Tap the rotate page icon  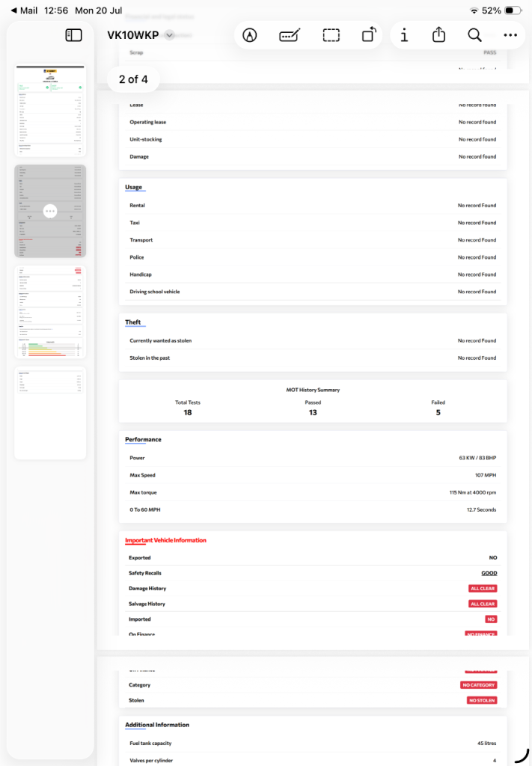370,34
